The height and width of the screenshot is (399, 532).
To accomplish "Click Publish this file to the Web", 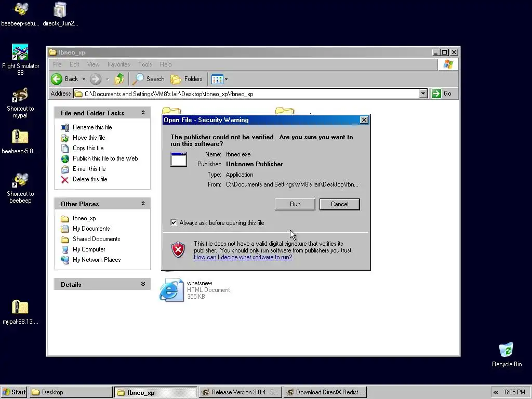I will (x=105, y=158).
